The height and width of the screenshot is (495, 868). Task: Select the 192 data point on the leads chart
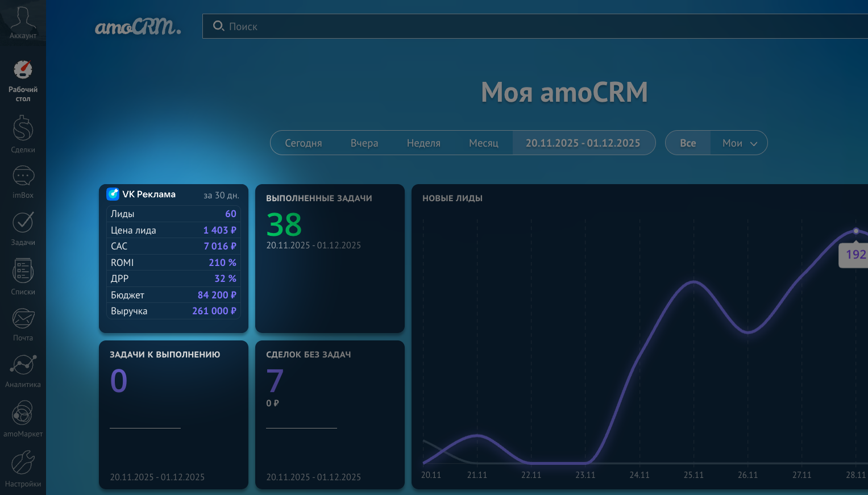(x=855, y=231)
